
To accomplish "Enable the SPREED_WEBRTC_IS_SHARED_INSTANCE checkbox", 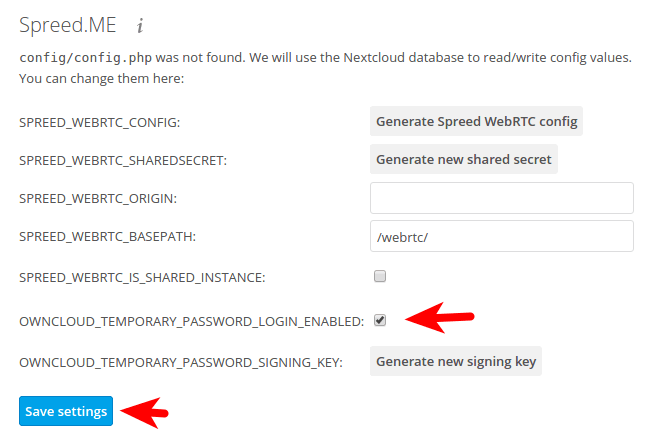I will pyautogui.click(x=380, y=275).
